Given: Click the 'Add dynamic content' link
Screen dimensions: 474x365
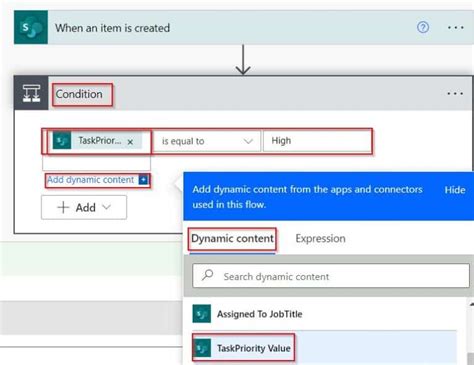Looking at the screenshot, I should pos(90,180).
